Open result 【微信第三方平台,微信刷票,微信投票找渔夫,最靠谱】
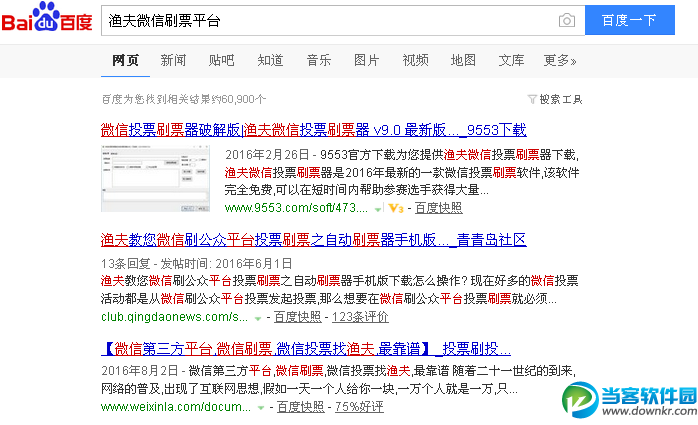 tap(306, 349)
